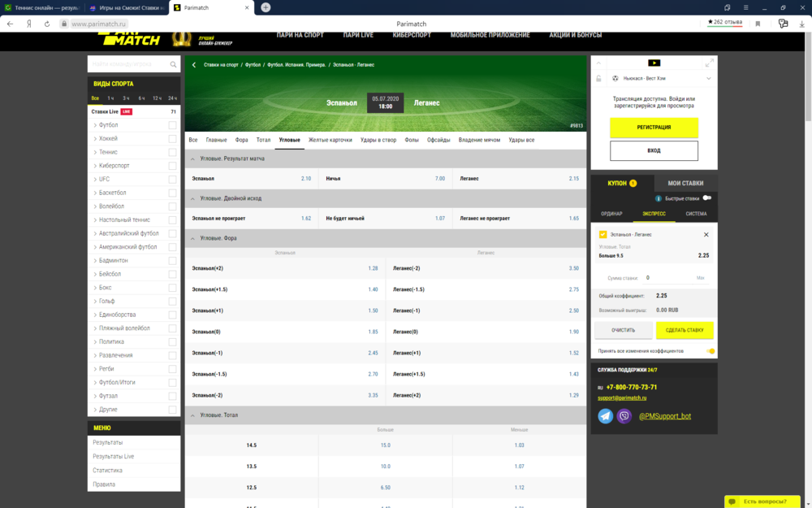
Task: Collapse 'Угловые. Результат матча' section
Action: 192,159
